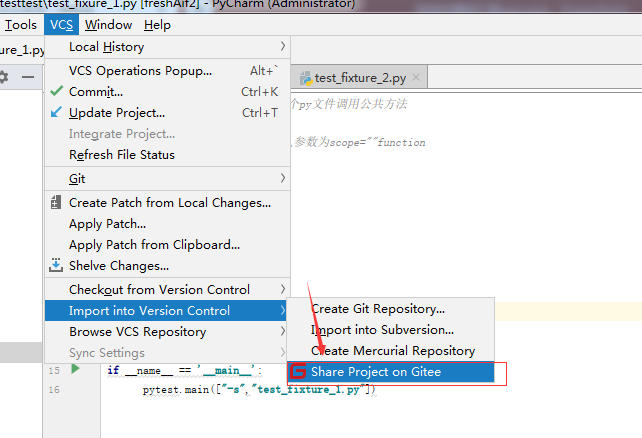Select Create Patch from Local Changes
Image resolution: width=642 pixels, height=438 pixels.
pyautogui.click(x=167, y=203)
